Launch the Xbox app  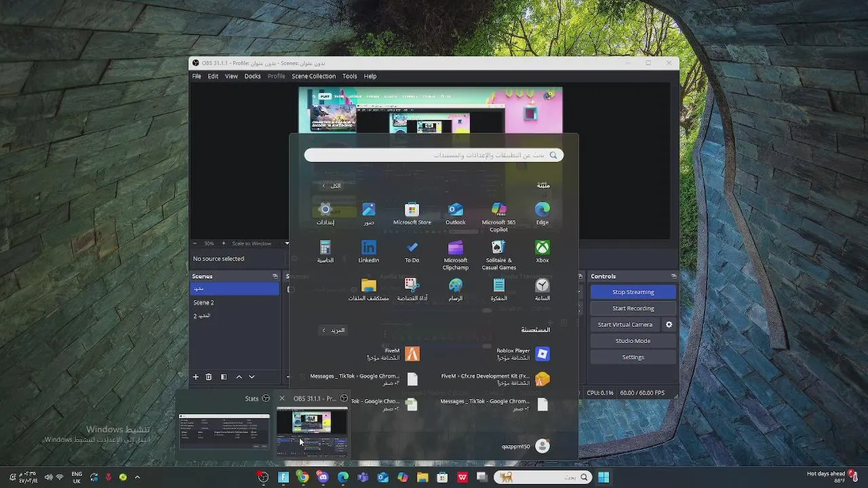pos(542,251)
